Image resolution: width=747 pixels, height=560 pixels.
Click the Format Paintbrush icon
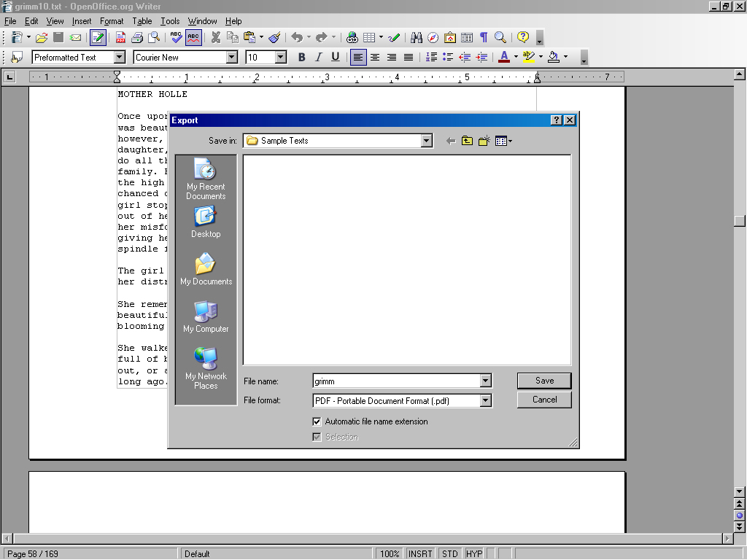[274, 37]
